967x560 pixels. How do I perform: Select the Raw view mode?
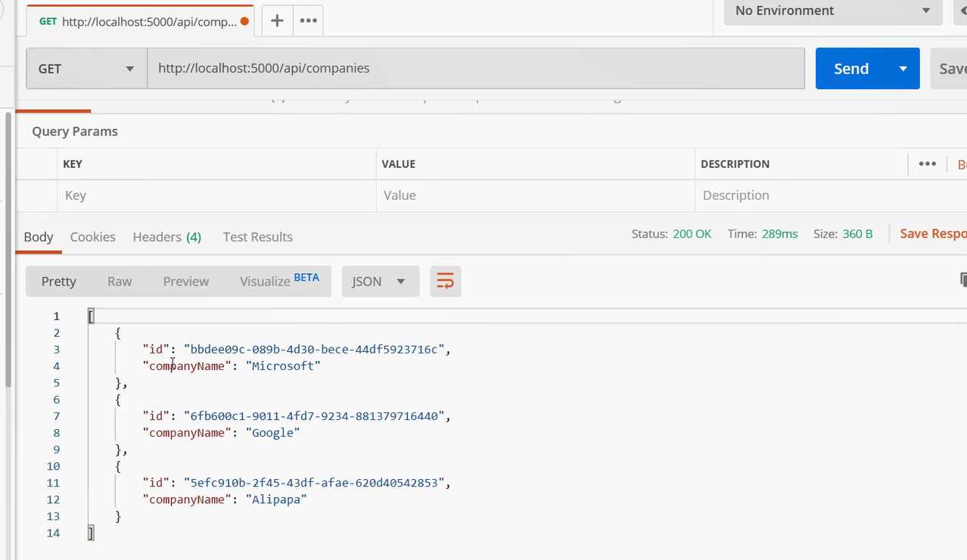[x=120, y=282]
